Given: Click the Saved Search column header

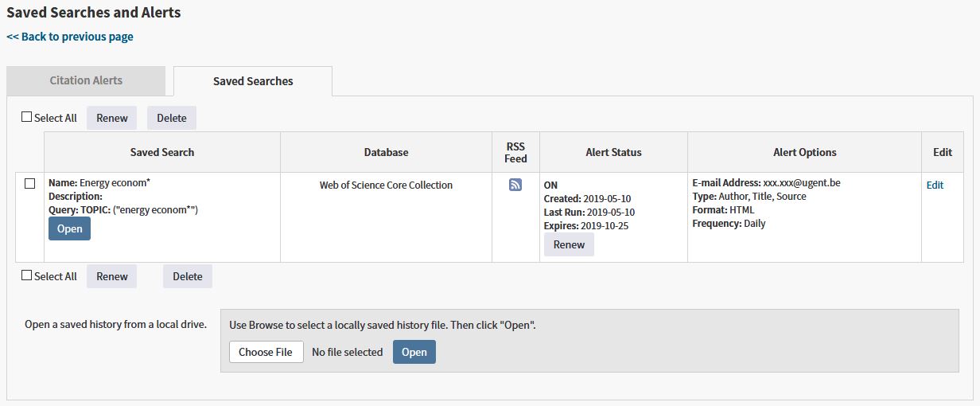Looking at the screenshot, I should (x=162, y=152).
